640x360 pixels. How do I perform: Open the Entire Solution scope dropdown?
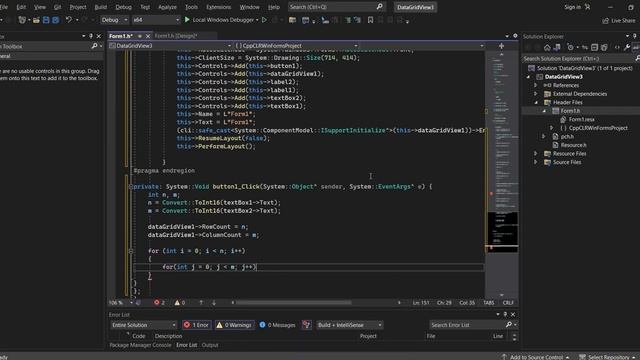click(144, 325)
